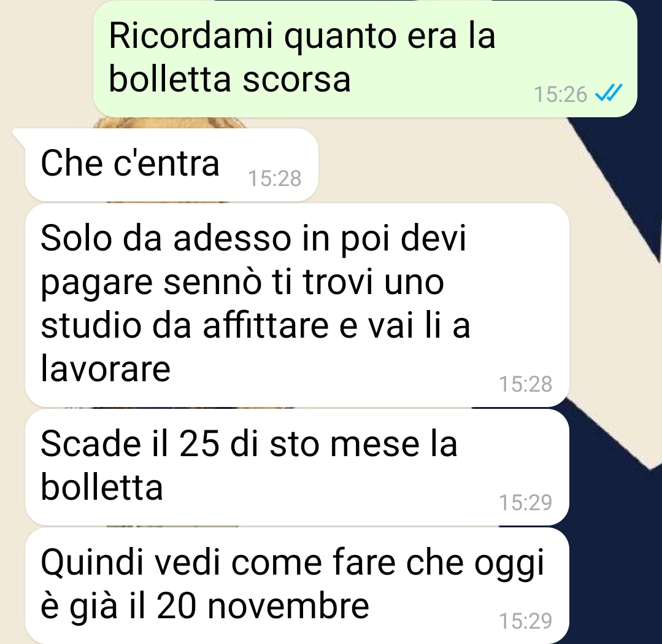The image size is (662, 644).
Task: Tap the number "25" in the due-date message
Action: click(199, 444)
